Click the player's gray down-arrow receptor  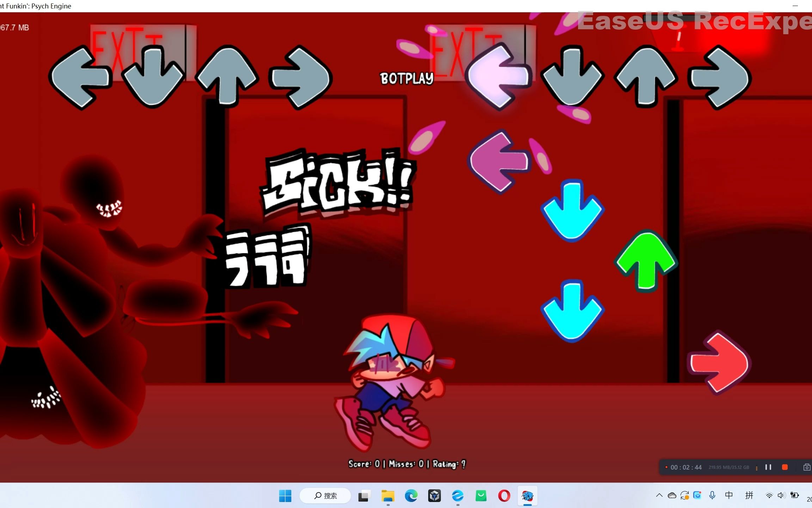click(572, 76)
